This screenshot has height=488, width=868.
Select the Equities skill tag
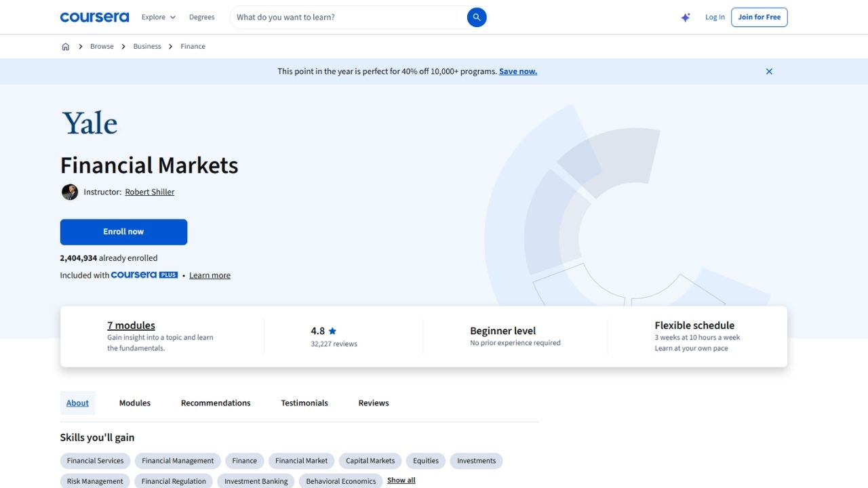click(426, 461)
